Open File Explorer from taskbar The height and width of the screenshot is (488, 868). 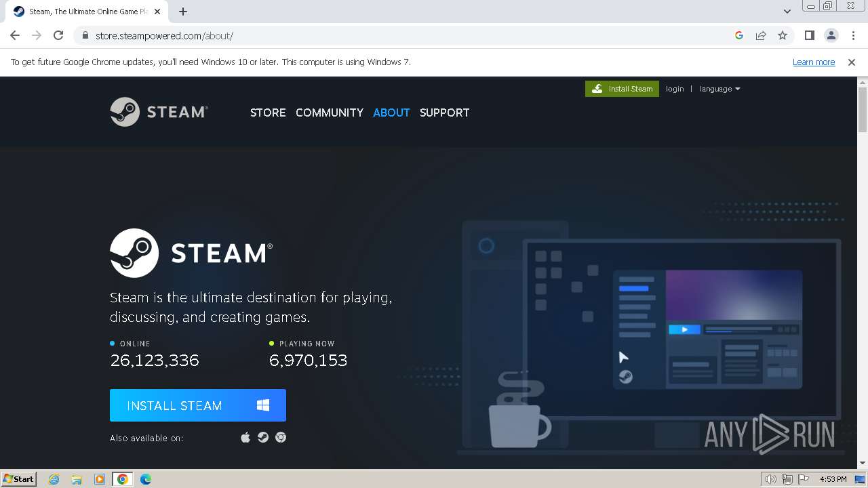point(77,479)
